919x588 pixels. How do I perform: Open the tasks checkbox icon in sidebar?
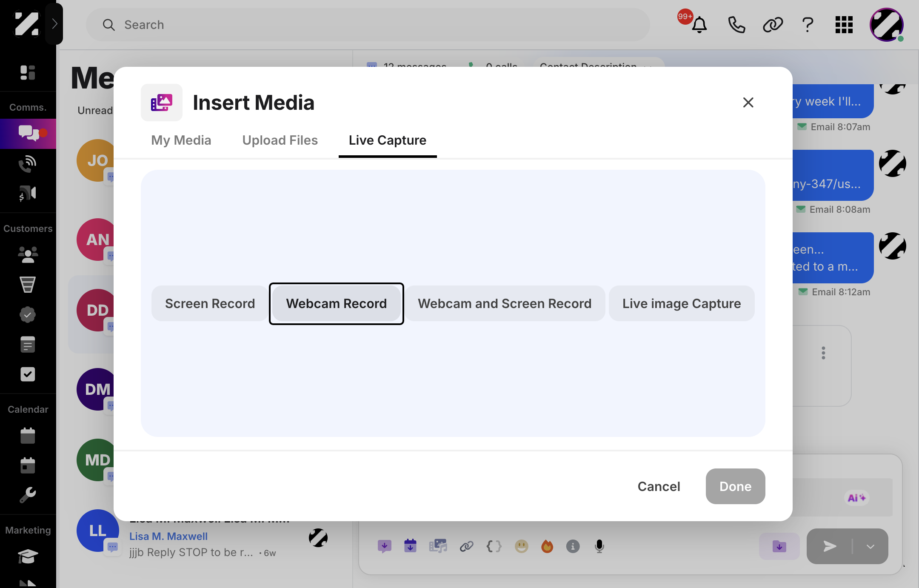click(28, 374)
